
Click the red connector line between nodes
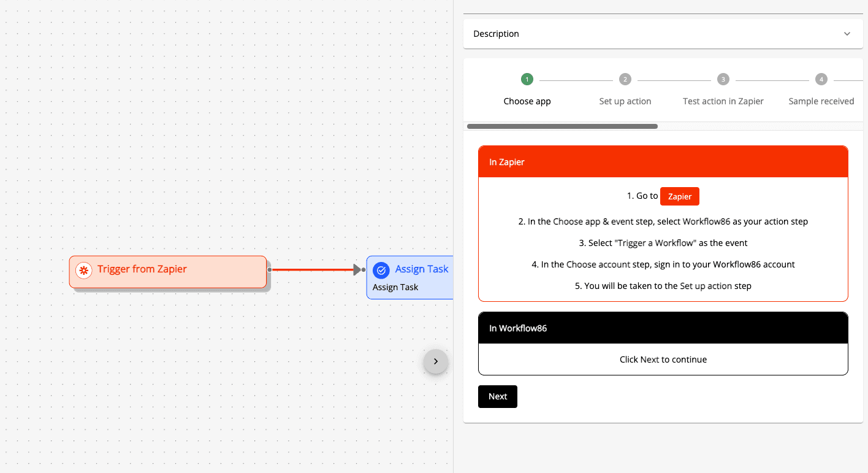pos(313,269)
